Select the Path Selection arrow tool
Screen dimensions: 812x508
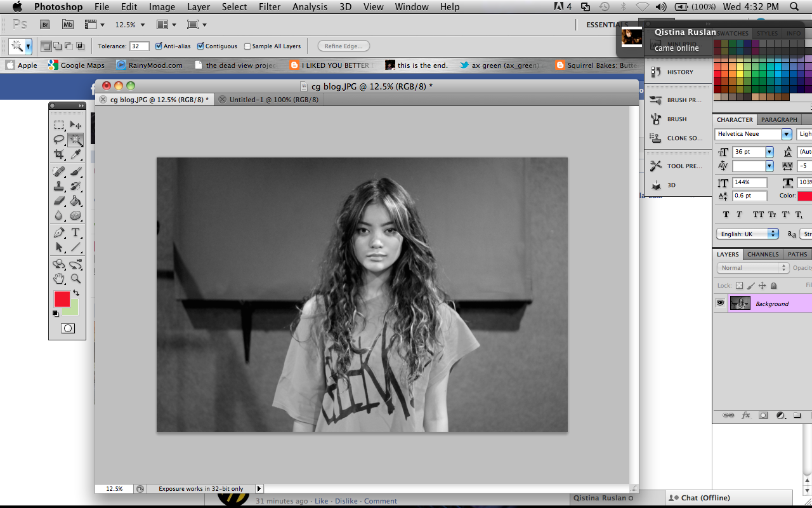pyautogui.click(x=59, y=247)
